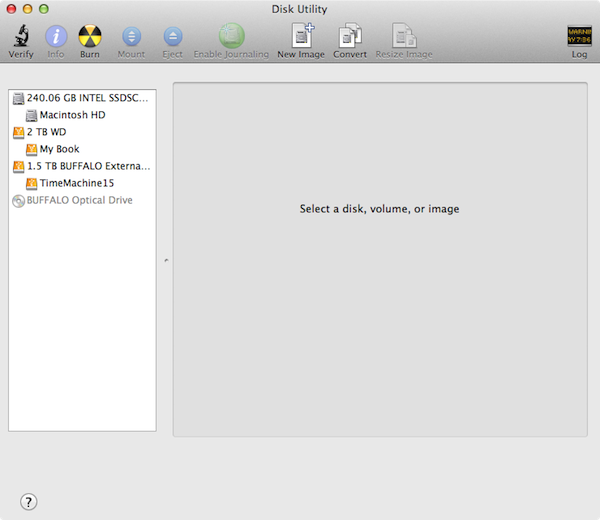
Task: Click the Eject toolbar icon
Action: [x=173, y=36]
